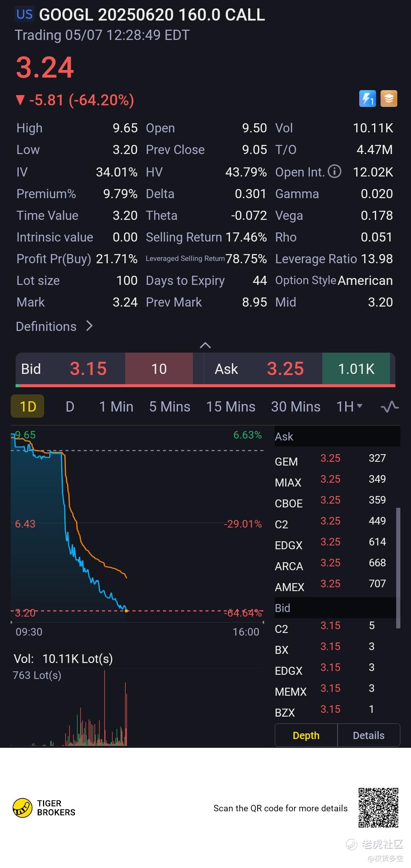Tap the US market badge
The width and height of the screenshot is (411, 868).
[x=25, y=14]
